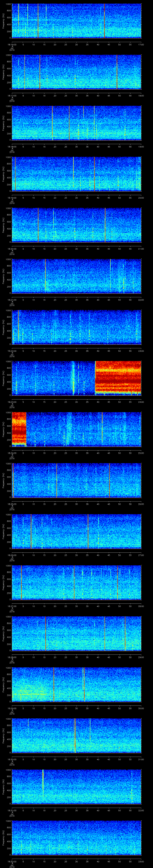Viewport: 153px width, 868px height.
Task: Click the 29:00 end time label
Action: [141, 657]
